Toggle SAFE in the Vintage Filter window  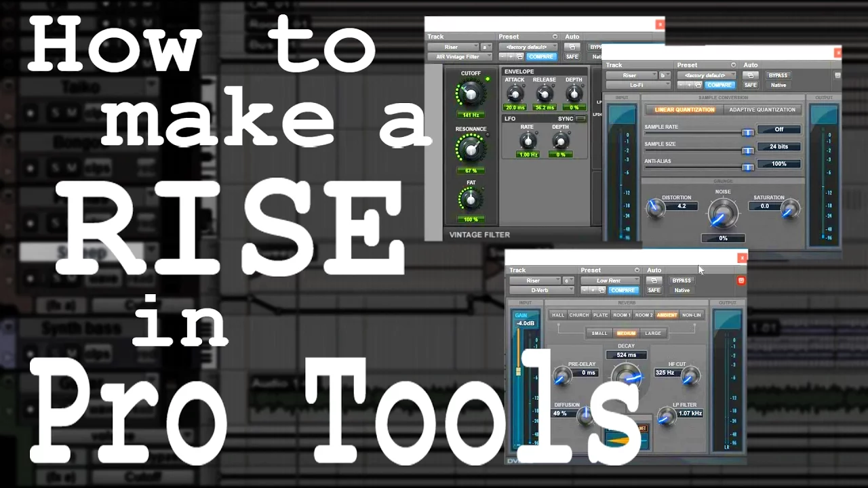tap(572, 57)
